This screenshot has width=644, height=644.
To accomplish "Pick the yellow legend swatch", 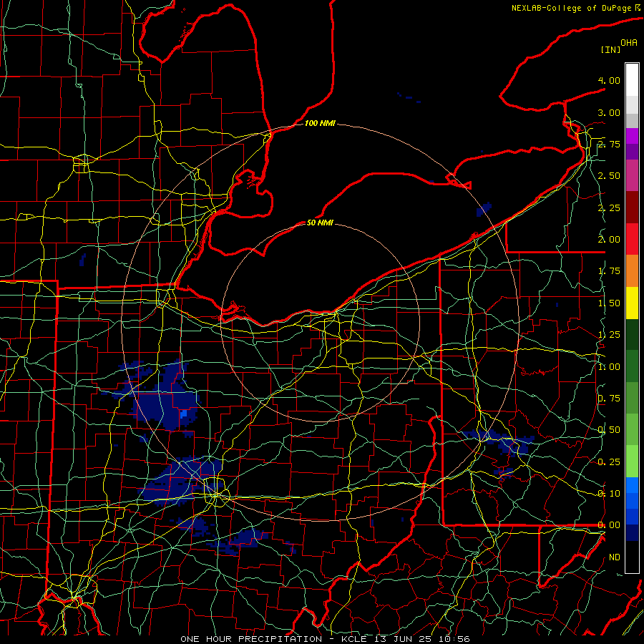I will pyautogui.click(x=632, y=303).
